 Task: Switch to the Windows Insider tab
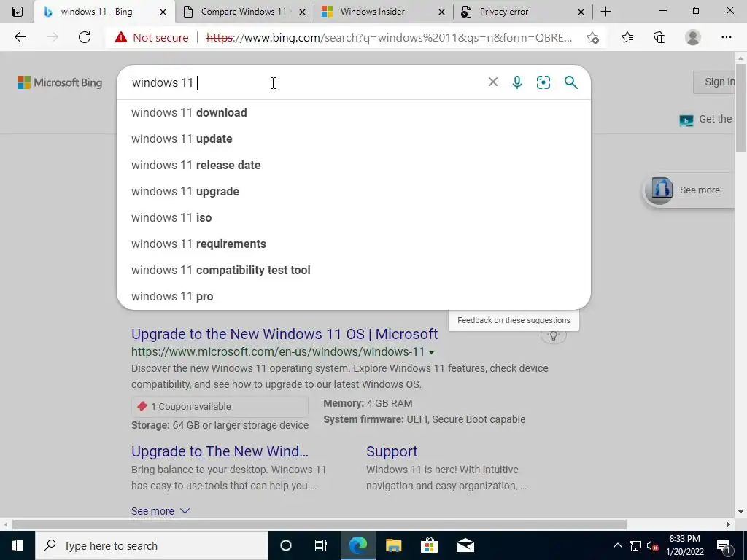(373, 12)
